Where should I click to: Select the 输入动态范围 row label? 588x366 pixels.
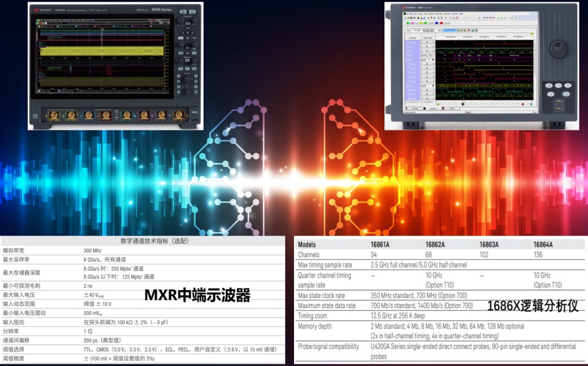(19, 304)
